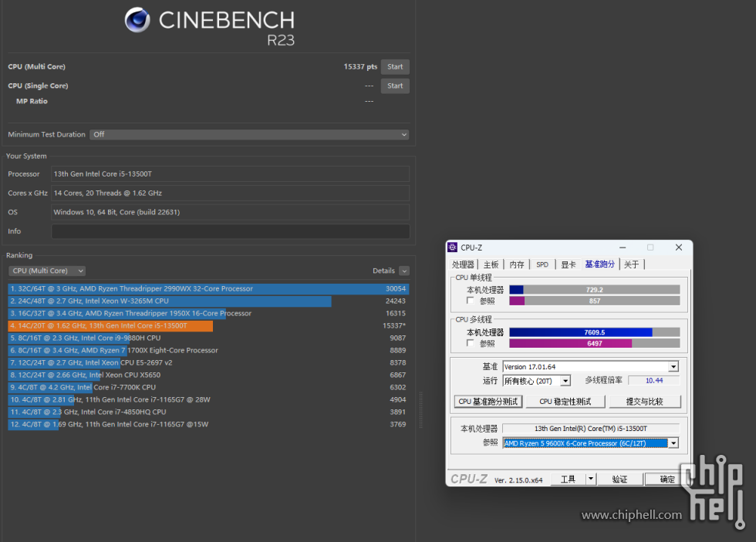756x542 pixels.
Task: Select the Threadripper 2990WX ranking row
Action: click(x=208, y=288)
